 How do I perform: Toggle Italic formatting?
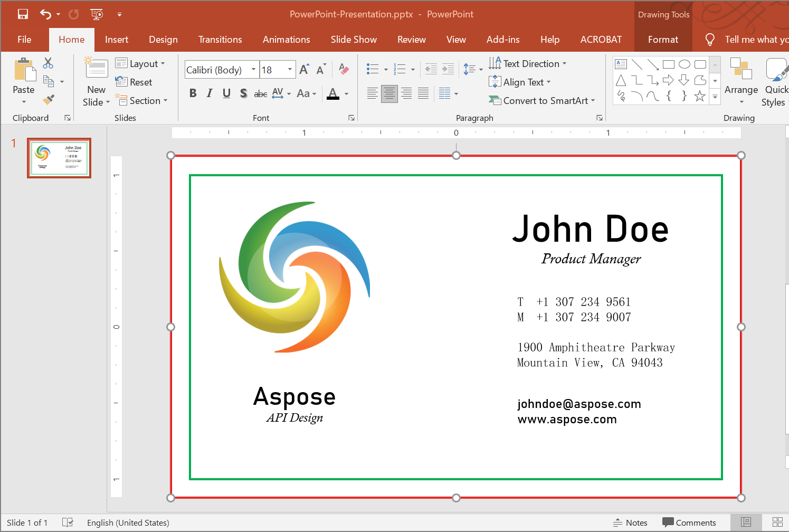pyautogui.click(x=209, y=93)
